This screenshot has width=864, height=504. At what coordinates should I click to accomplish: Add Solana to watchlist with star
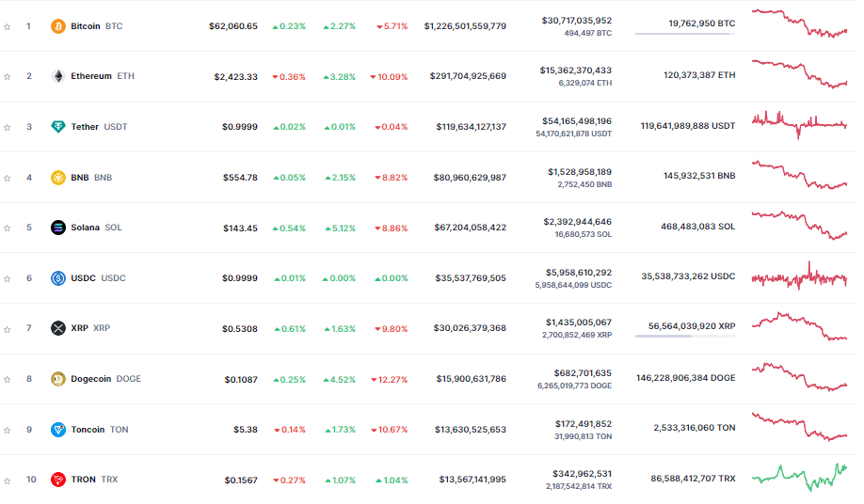pyautogui.click(x=8, y=228)
